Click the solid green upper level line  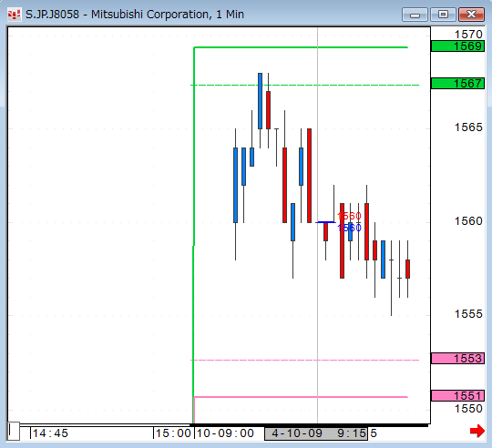(301, 47)
